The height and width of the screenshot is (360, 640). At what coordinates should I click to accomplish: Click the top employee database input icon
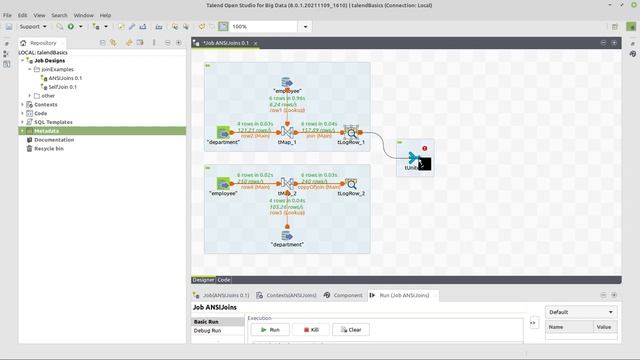click(287, 82)
